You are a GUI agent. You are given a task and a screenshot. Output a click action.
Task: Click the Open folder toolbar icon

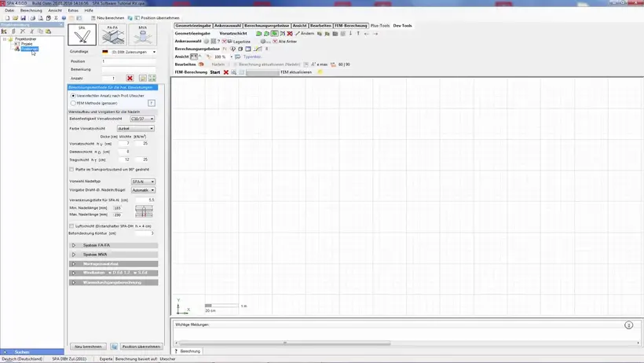pos(15,18)
